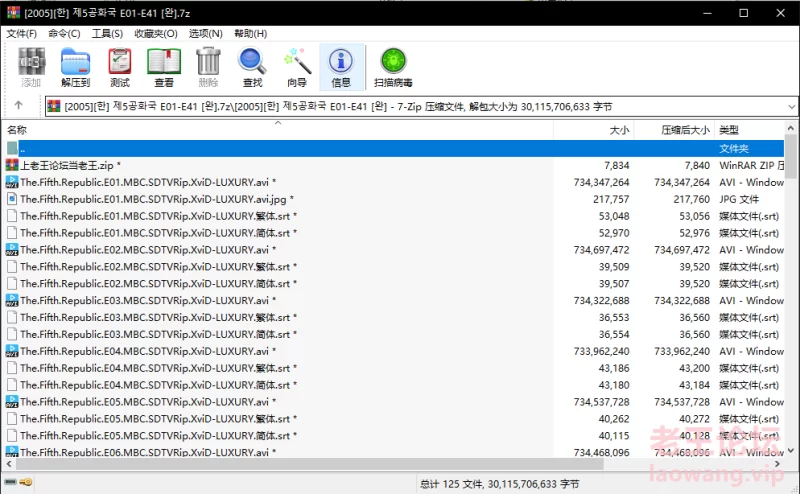The image size is (800, 494).
Task: Open the Favorites (收藏夹) menu
Action: point(156,34)
